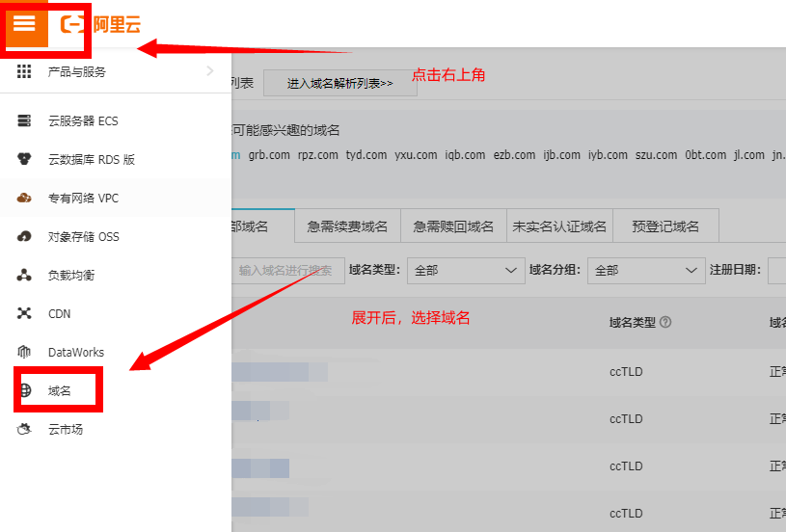The image size is (786, 532).
Task: Click the OSS object storage icon
Action: click(24, 236)
